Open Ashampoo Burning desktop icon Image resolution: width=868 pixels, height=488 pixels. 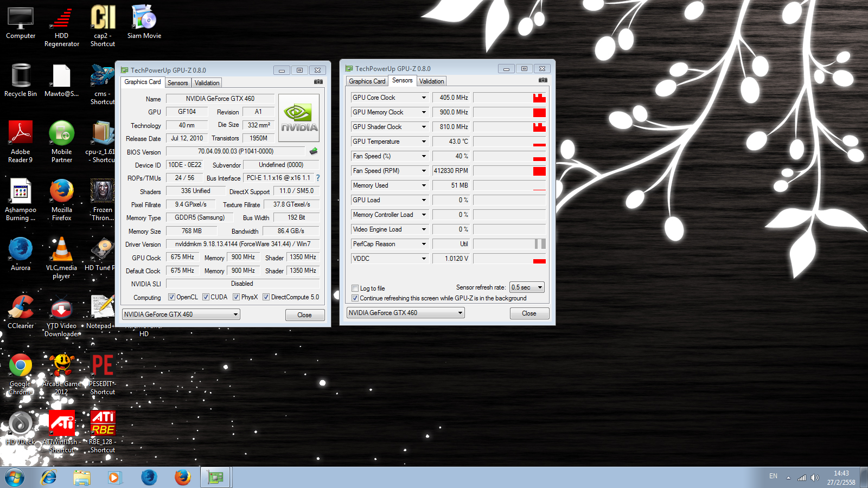tap(21, 200)
